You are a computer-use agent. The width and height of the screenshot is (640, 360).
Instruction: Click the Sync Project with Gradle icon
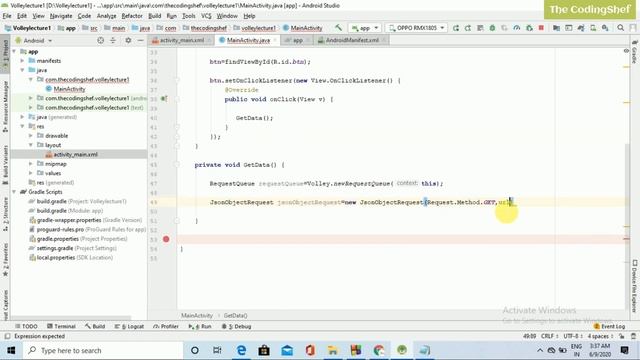click(x=581, y=28)
